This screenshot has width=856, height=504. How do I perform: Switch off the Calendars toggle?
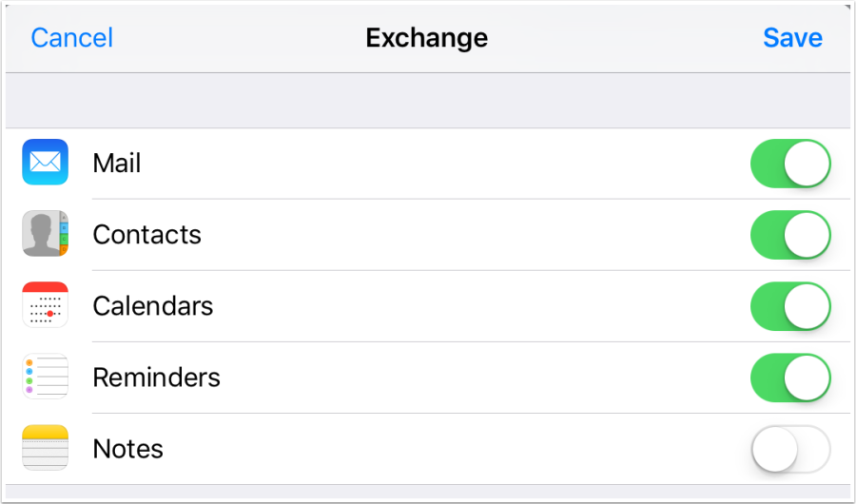click(790, 306)
